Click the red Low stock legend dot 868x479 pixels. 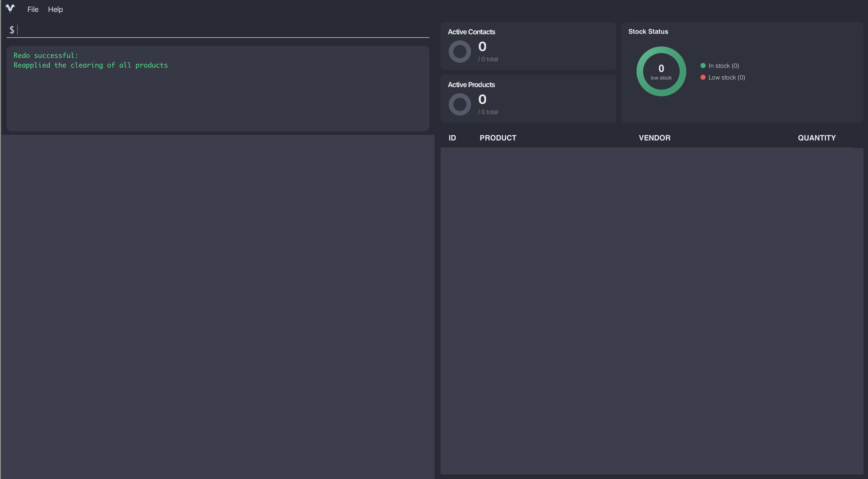tap(703, 77)
